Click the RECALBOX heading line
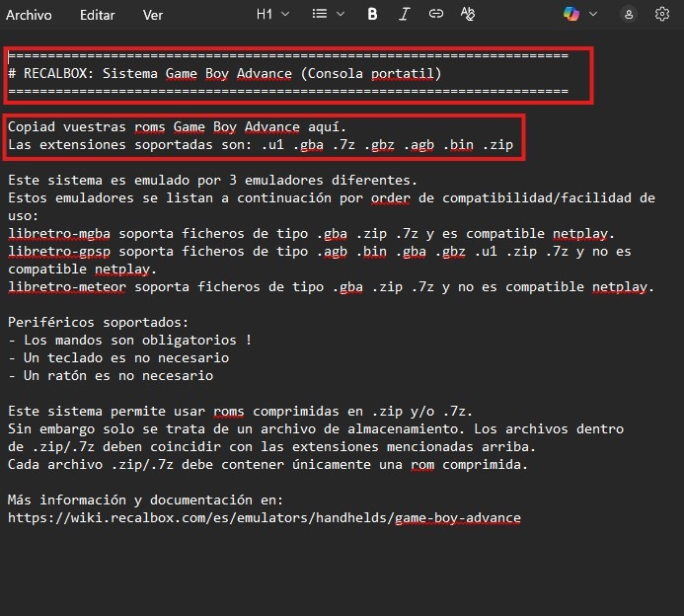Image resolution: width=684 pixels, height=616 pixels. pos(225,73)
